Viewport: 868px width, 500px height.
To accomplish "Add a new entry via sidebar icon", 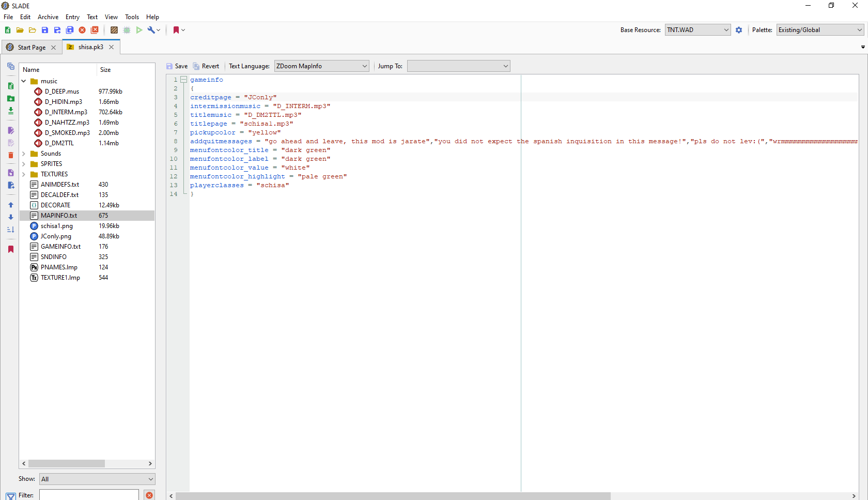I will (11, 86).
